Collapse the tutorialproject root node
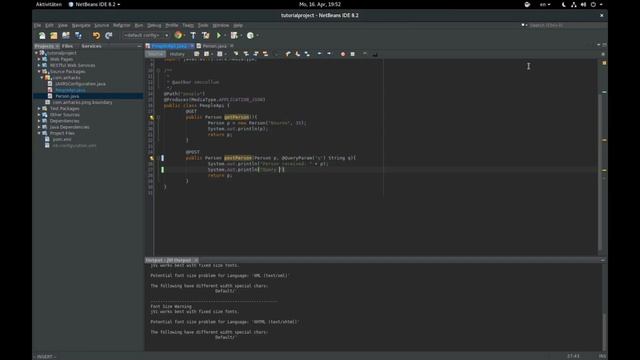 pyautogui.click(x=36, y=53)
